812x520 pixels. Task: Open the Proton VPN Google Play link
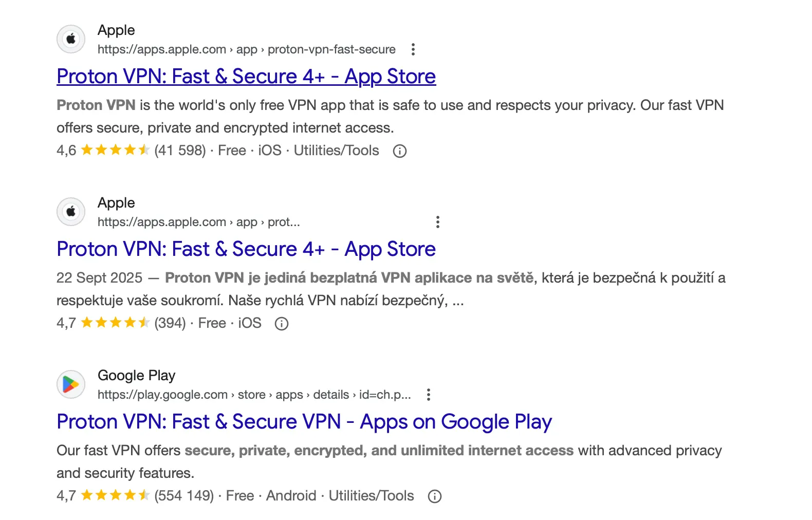point(304,421)
